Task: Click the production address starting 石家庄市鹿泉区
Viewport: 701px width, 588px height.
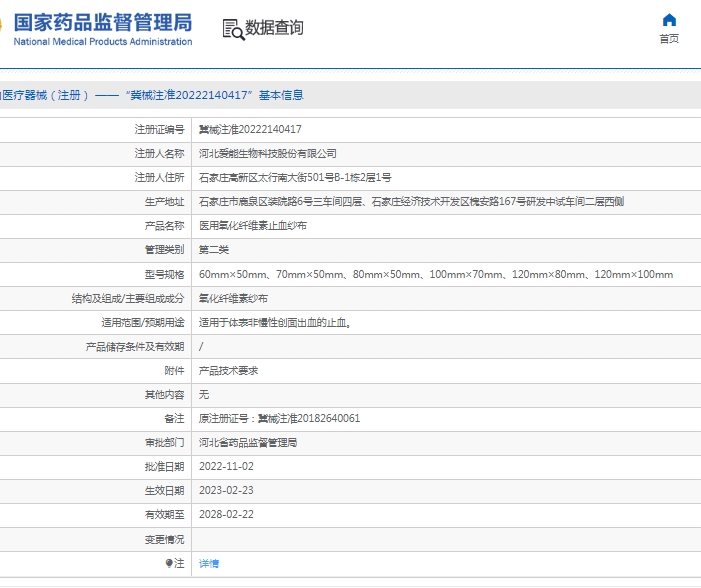Action: (411, 202)
